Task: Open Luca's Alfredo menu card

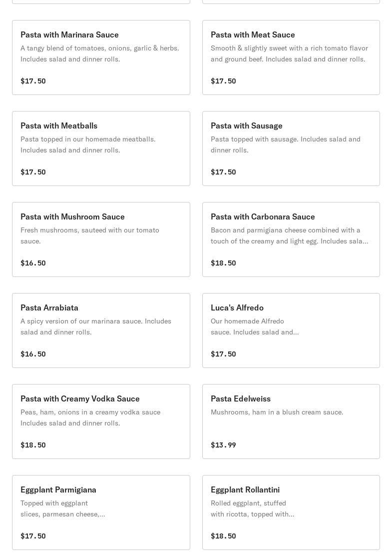Action: coord(291,330)
